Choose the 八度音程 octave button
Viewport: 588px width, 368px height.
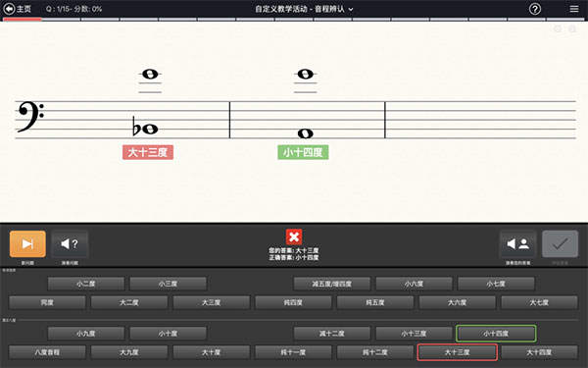(47, 352)
